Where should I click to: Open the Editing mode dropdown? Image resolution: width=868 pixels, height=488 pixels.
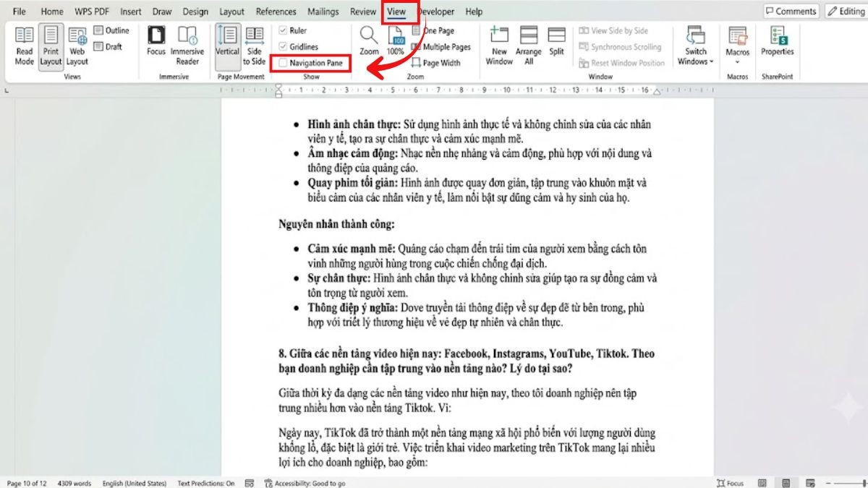(x=846, y=12)
